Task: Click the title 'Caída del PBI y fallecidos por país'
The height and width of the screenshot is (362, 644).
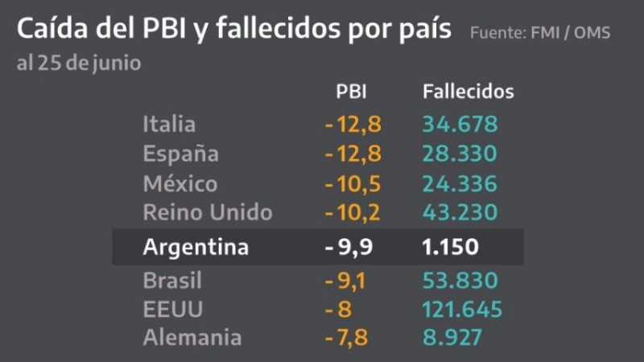Action: tap(233, 31)
